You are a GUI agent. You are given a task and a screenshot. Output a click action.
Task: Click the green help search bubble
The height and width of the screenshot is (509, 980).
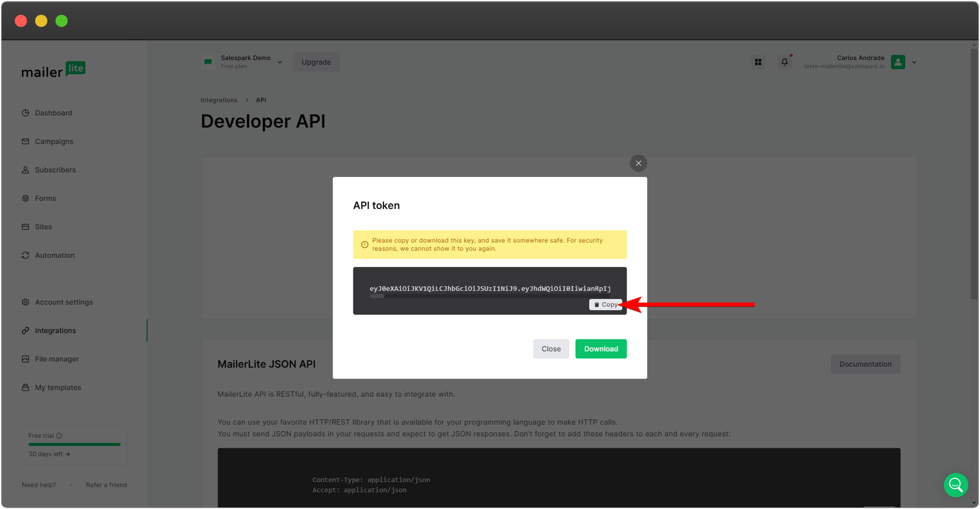pos(956,485)
